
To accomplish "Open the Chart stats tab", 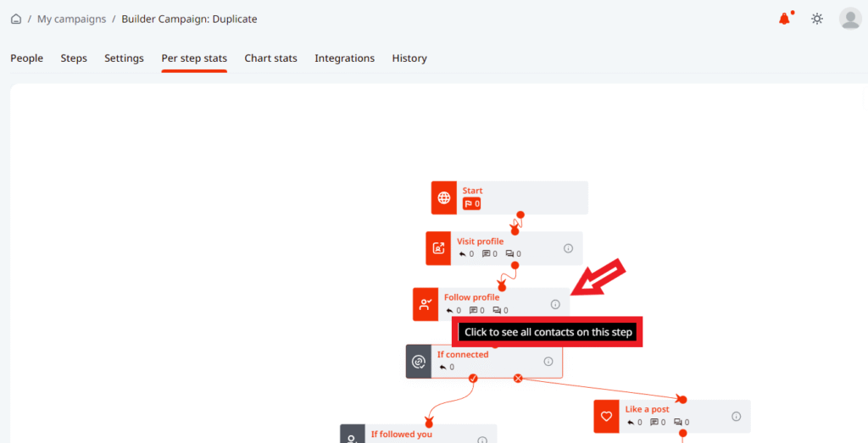I will coord(270,58).
